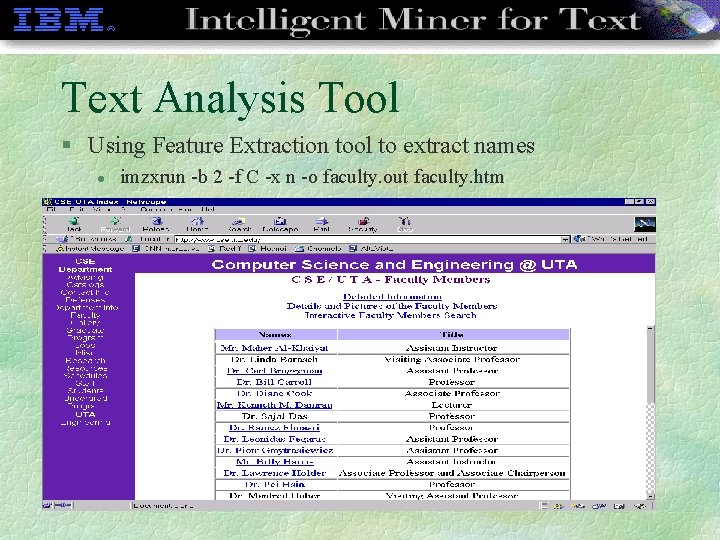Image resolution: width=720 pixels, height=540 pixels.
Task: Open Instant Message from personal toolbar
Action: (90, 249)
